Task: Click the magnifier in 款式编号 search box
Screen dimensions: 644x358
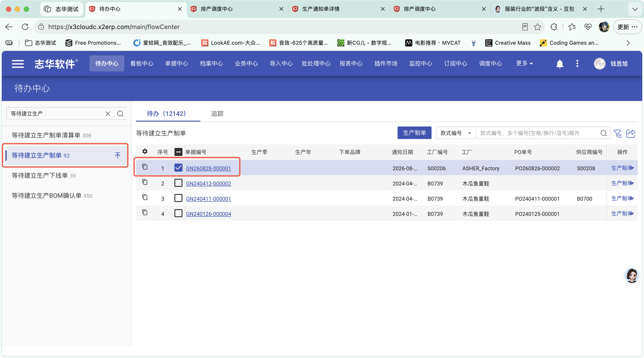Action: [604, 133]
